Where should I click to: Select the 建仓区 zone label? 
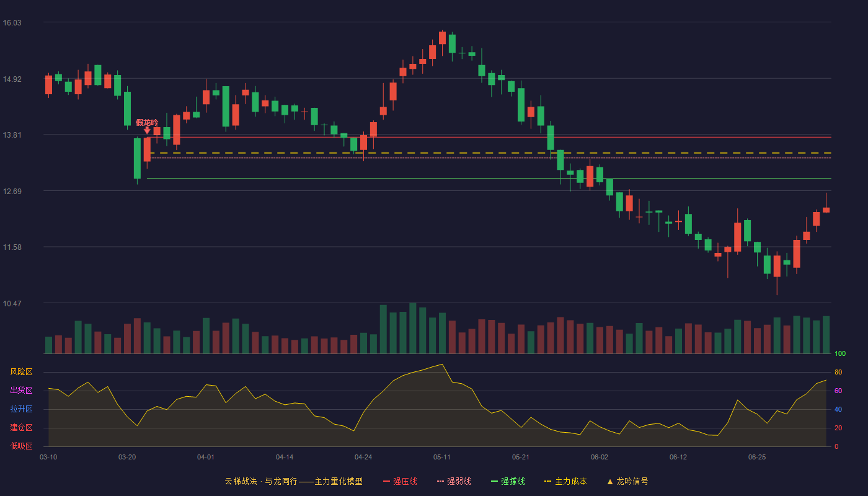coord(21,428)
